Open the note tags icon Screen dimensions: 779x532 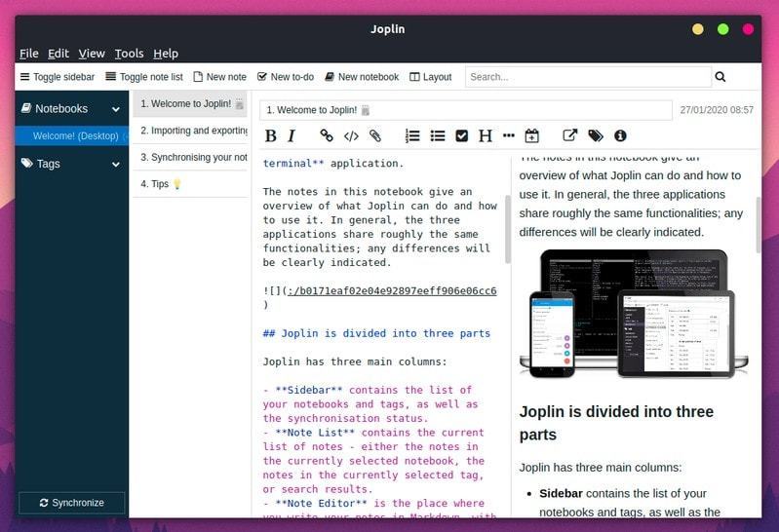tap(595, 135)
